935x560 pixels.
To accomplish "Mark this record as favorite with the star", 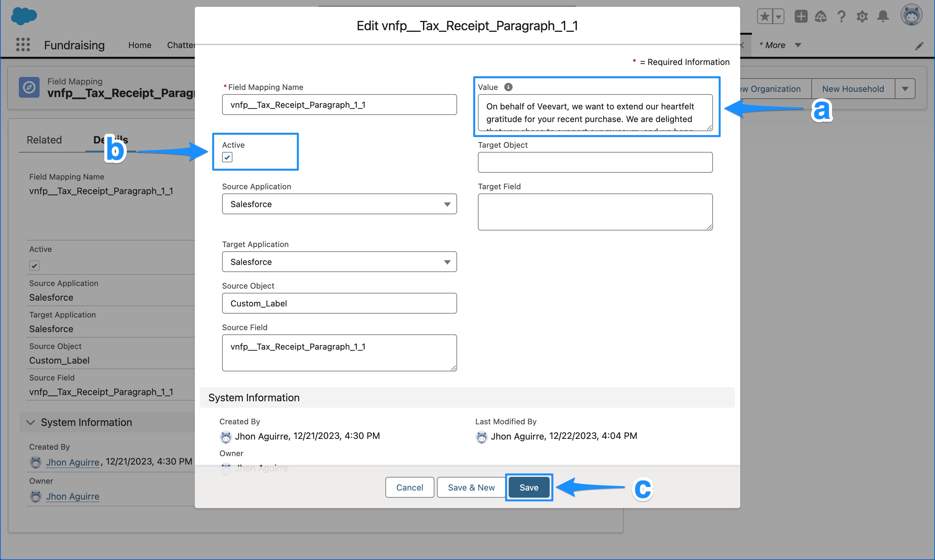I will click(765, 16).
